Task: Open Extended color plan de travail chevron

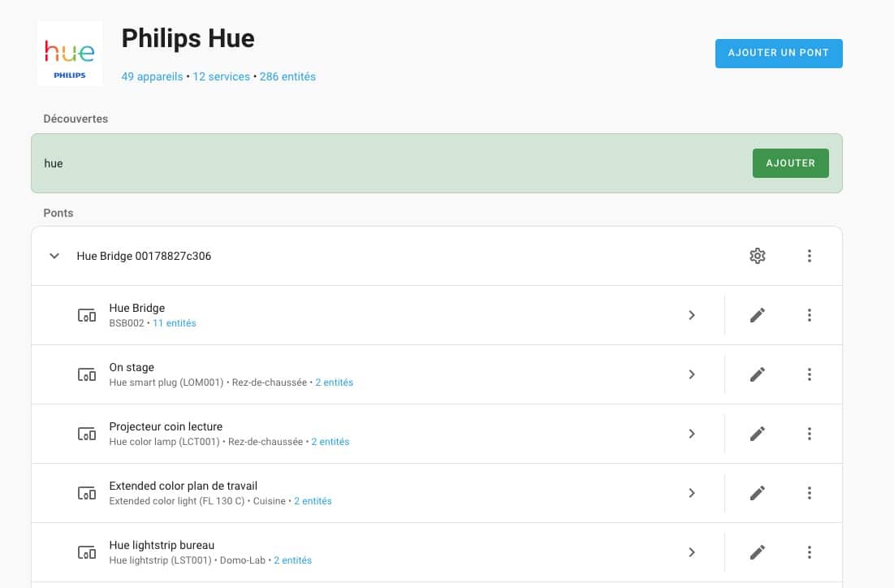Action: 692,493
